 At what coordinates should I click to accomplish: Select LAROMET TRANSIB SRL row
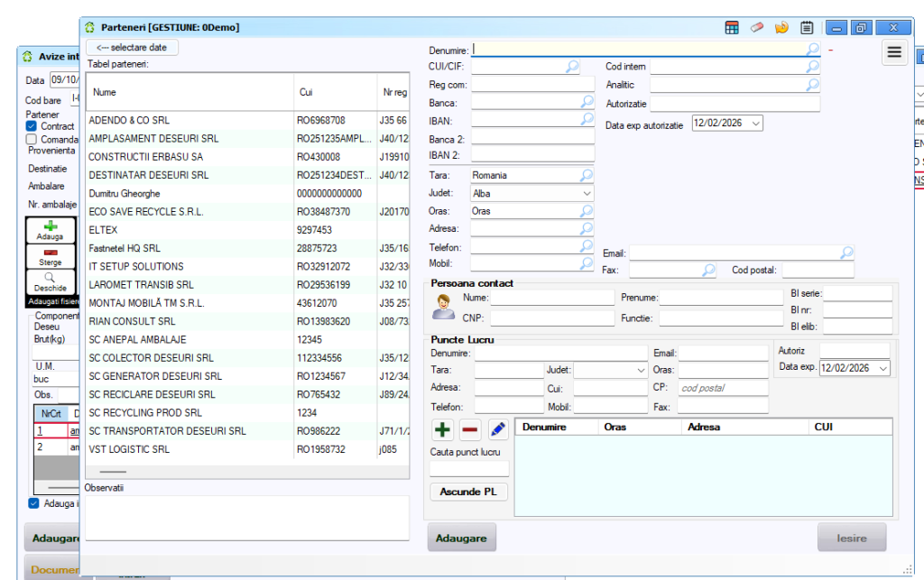pyautogui.click(x=247, y=284)
